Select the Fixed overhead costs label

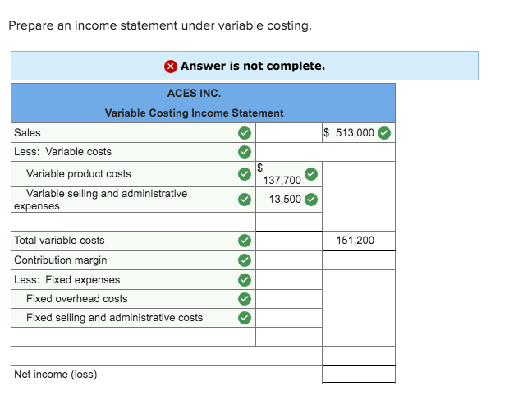(76, 299)
